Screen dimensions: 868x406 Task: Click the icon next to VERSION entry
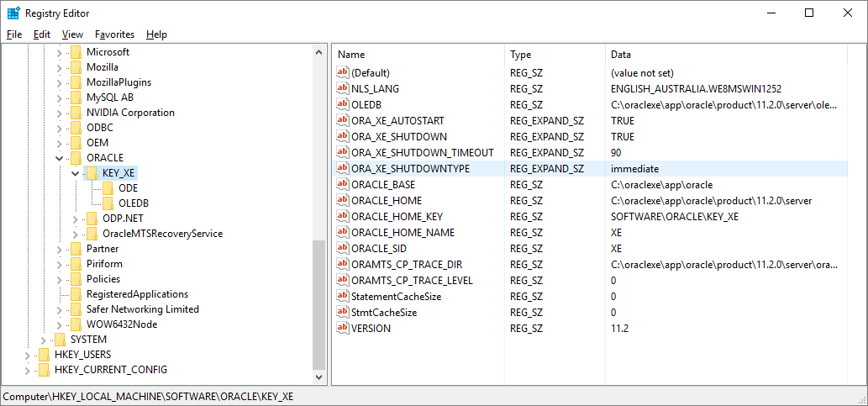(x=342, y=328)
